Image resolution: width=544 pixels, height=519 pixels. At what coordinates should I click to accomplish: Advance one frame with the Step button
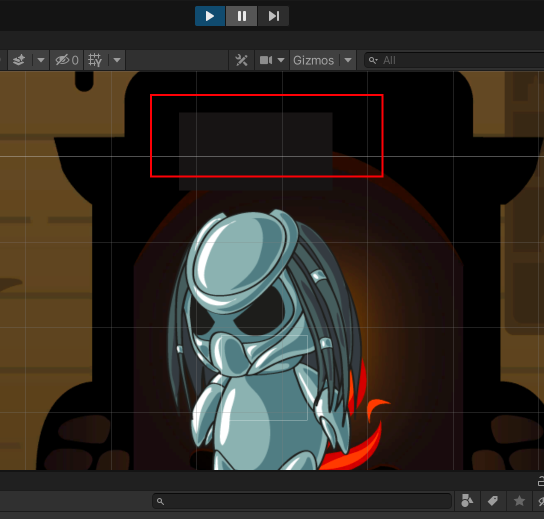[273, 16]
